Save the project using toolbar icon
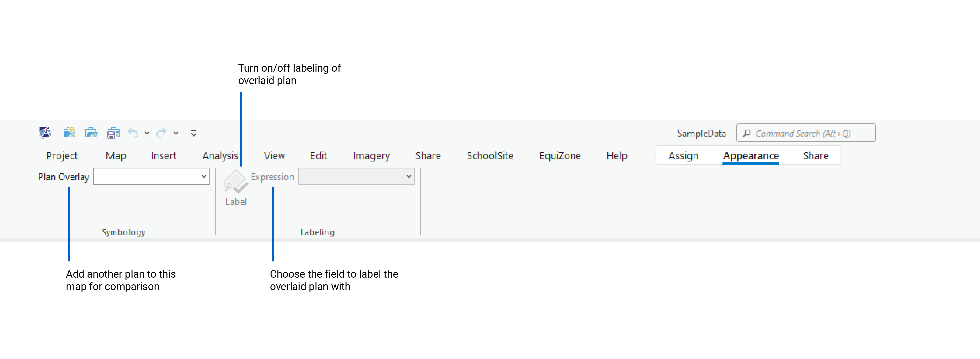The width and height of the screenshot is (980, 359). 113,133
